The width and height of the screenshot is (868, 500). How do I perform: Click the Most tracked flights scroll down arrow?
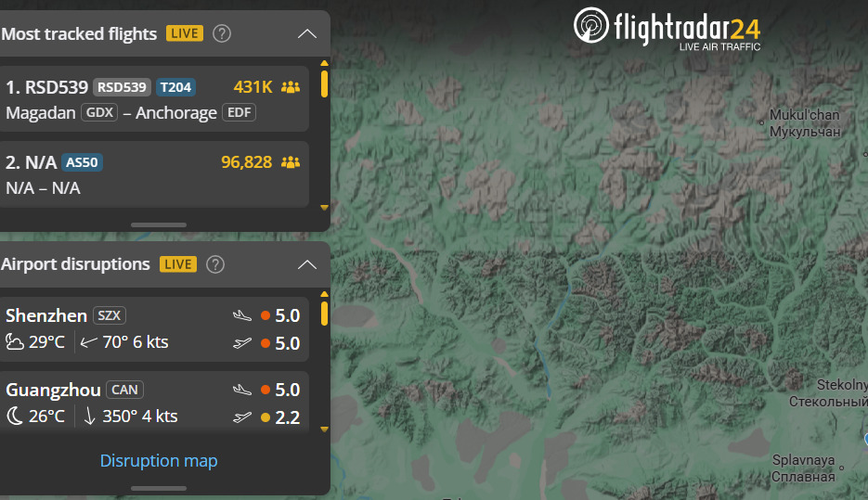click(324, 208)
